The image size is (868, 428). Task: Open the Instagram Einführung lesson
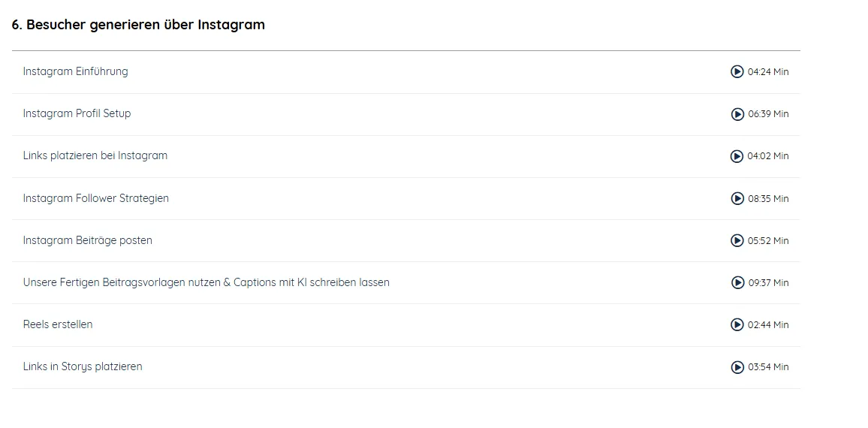pyautogui.click(x=75, y=71)
